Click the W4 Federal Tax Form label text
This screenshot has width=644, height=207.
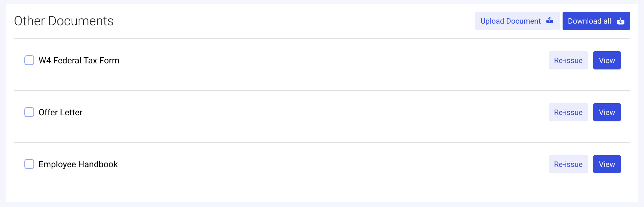[x=79, y=60]
